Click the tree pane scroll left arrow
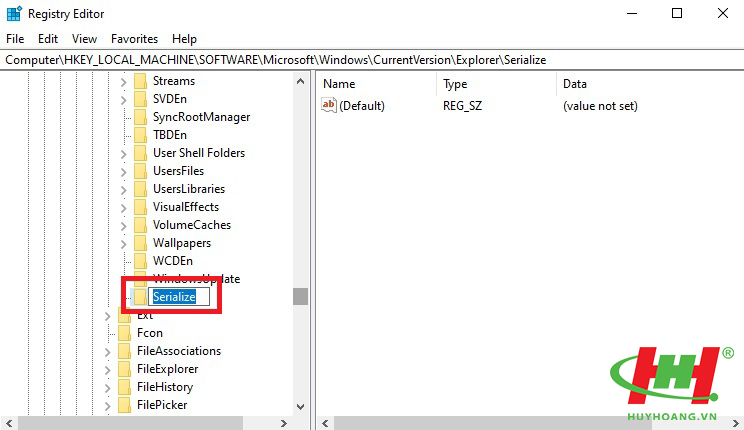This screenshot has height=430, width=744. (9, 423)
